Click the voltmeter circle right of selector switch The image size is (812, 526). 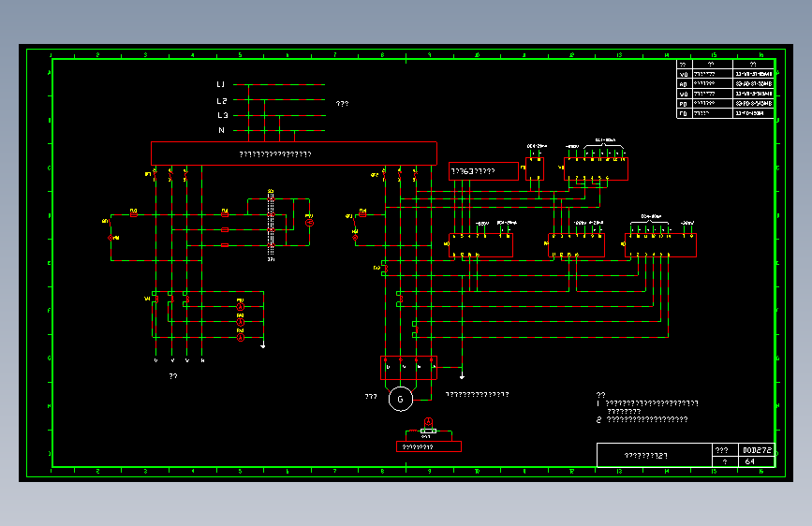310,223
